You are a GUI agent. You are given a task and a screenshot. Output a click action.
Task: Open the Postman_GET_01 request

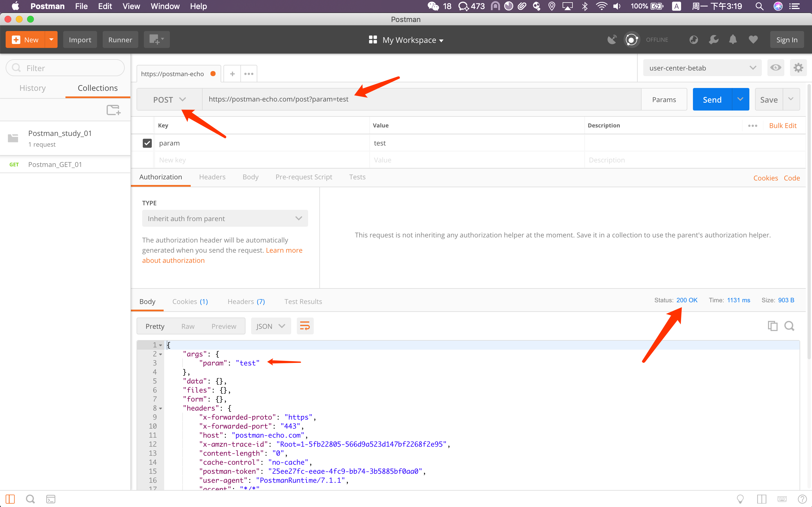(x=65, y=164)
